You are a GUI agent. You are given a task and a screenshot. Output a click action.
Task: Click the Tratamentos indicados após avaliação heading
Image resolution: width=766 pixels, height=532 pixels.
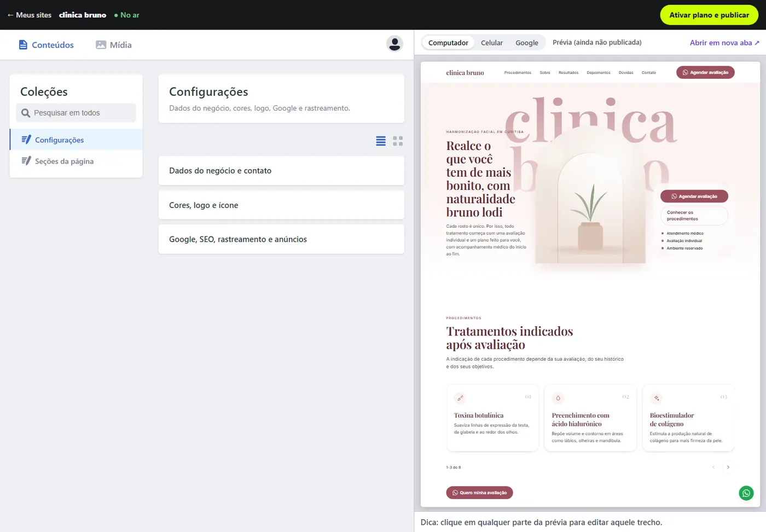509,338
